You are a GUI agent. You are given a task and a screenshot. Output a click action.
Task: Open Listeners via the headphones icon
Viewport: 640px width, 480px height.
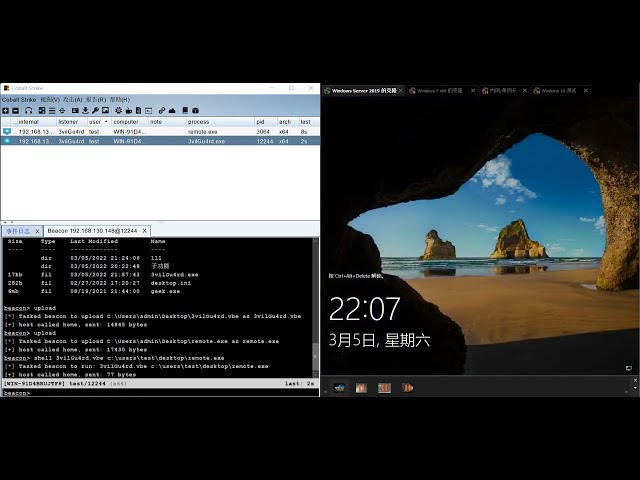coord(28,111)
